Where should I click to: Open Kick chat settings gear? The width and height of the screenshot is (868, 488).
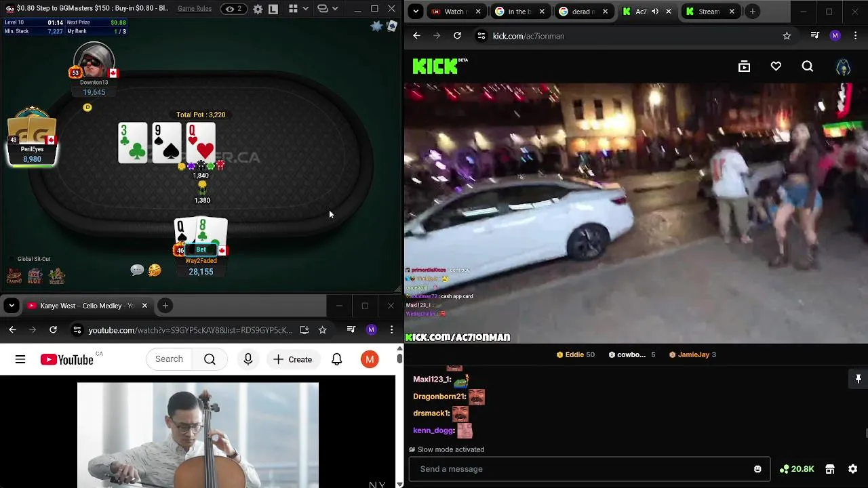click(x=853, y=469)
